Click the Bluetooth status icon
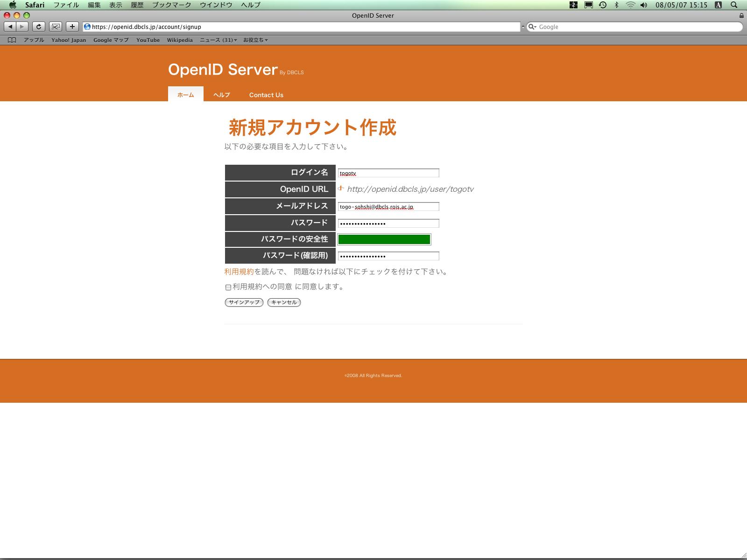The height and width of the screenshot is (560, 747). pos(616,5)
